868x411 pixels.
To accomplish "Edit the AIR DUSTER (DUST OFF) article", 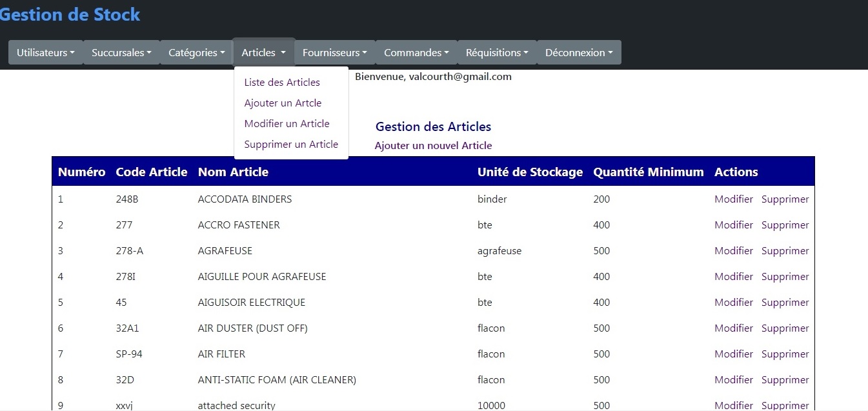I will pyautogui.click(x=733, y=328).
